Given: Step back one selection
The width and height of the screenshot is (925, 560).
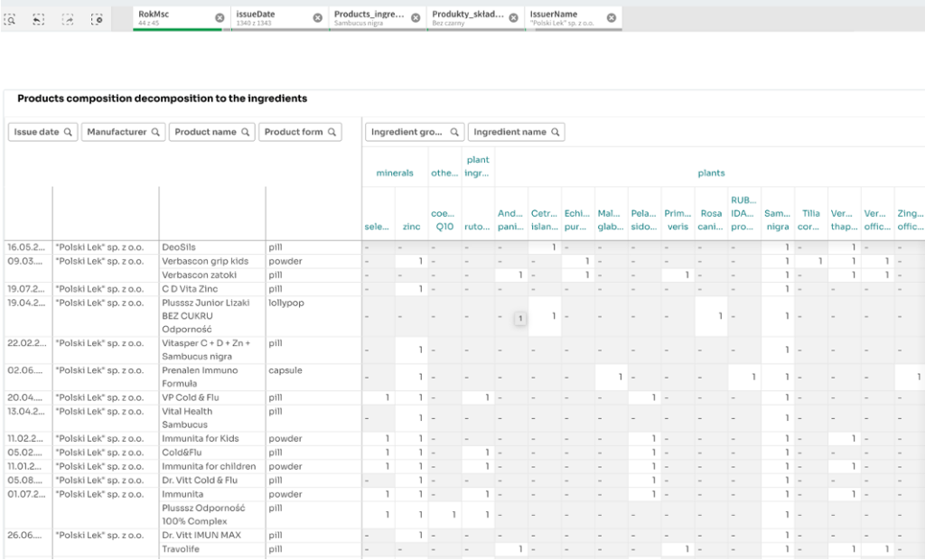Looking at the screenshot, I should click(x=39, y=19).
